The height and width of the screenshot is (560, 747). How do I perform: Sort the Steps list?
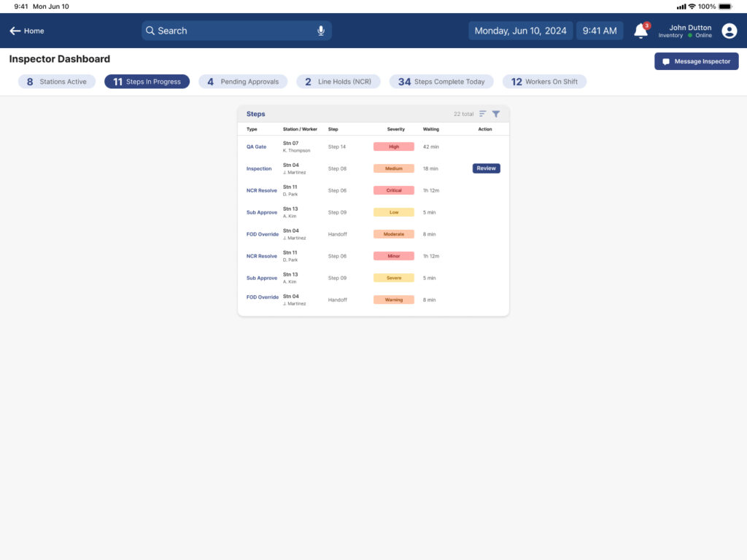tap(483, 114)
